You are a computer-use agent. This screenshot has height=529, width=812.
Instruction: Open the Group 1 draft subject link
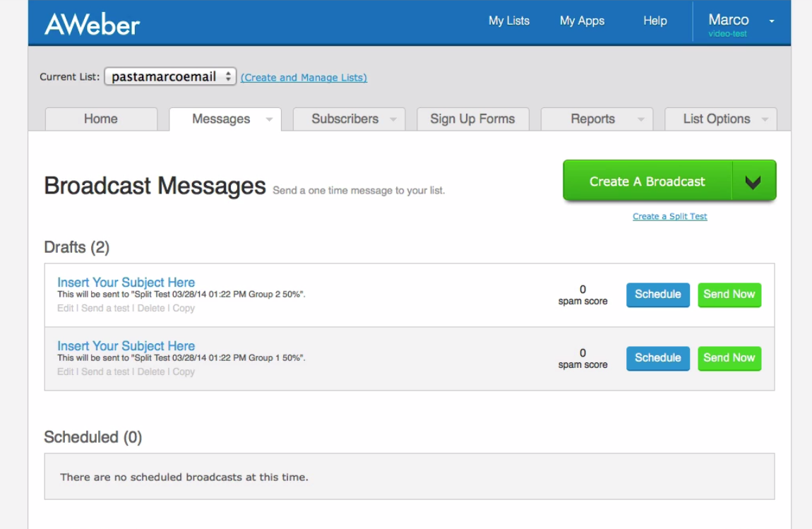(x=126, y=346)
